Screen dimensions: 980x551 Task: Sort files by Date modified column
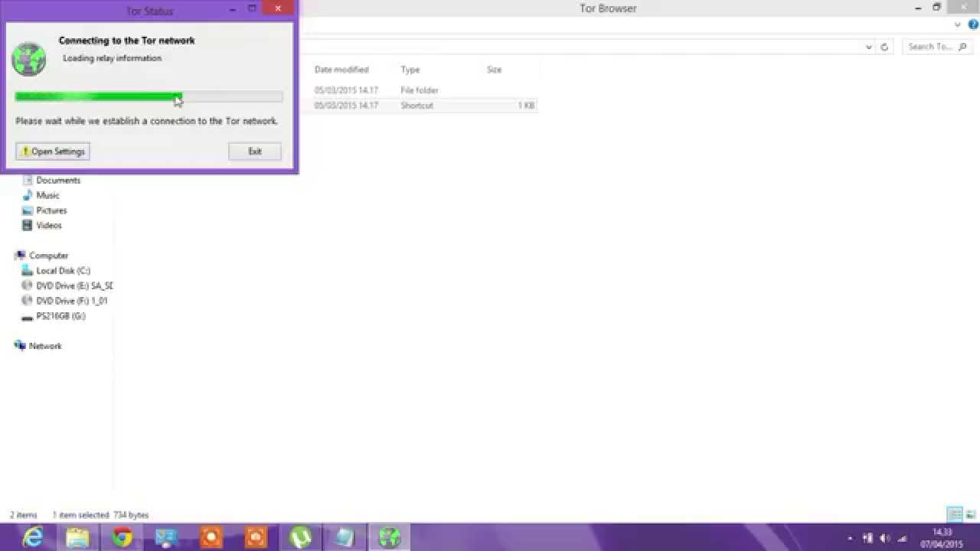coord(341,70)
